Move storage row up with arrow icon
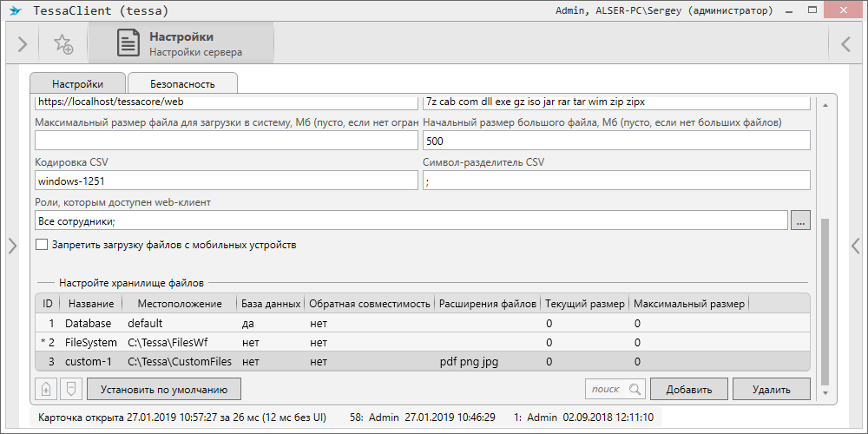868x434 pixels. (46, 389)
